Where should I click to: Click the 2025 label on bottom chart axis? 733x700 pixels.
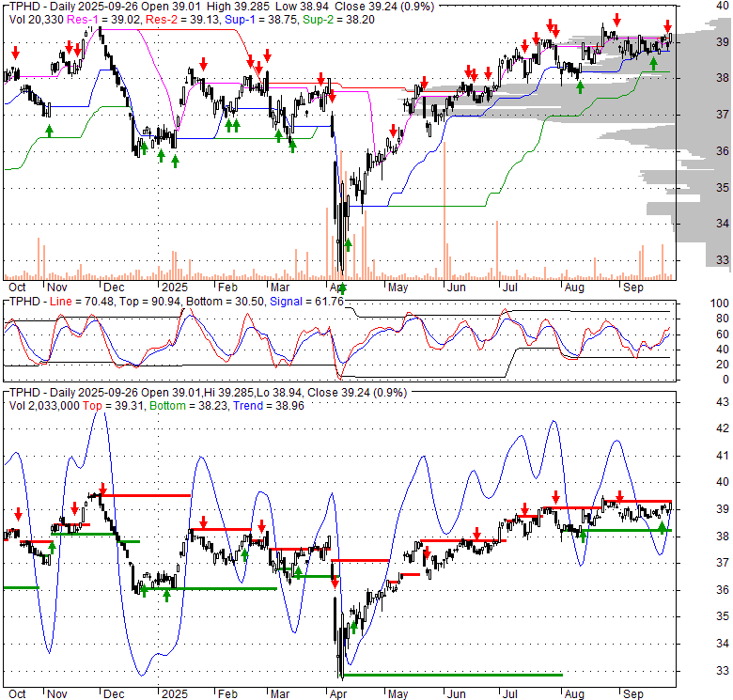pyautogui.click(x=175, y=694)
